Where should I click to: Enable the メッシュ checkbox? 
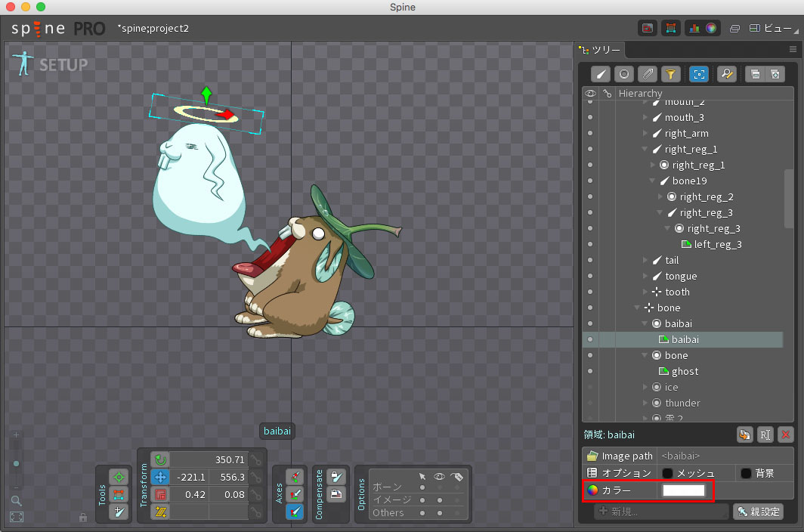tap(668, 473)
